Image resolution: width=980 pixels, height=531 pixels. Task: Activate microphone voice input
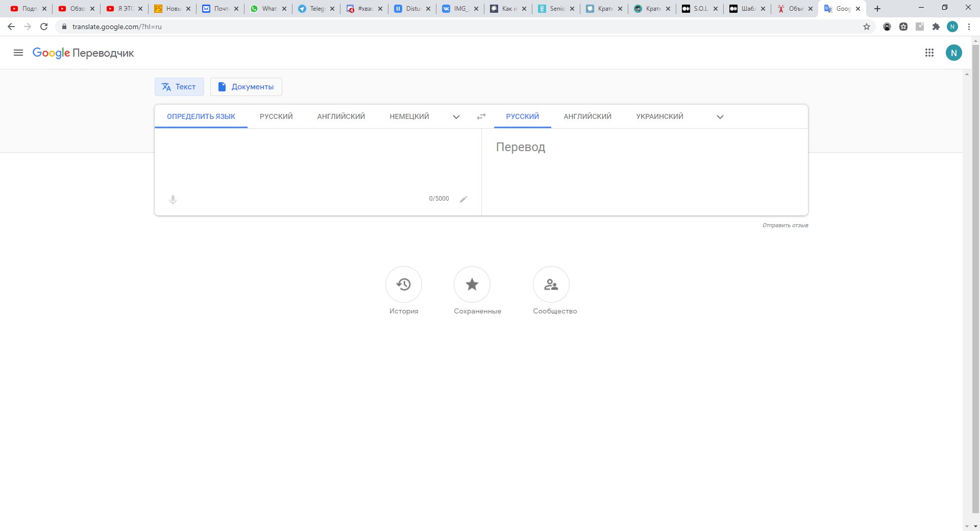pos(173,200)
